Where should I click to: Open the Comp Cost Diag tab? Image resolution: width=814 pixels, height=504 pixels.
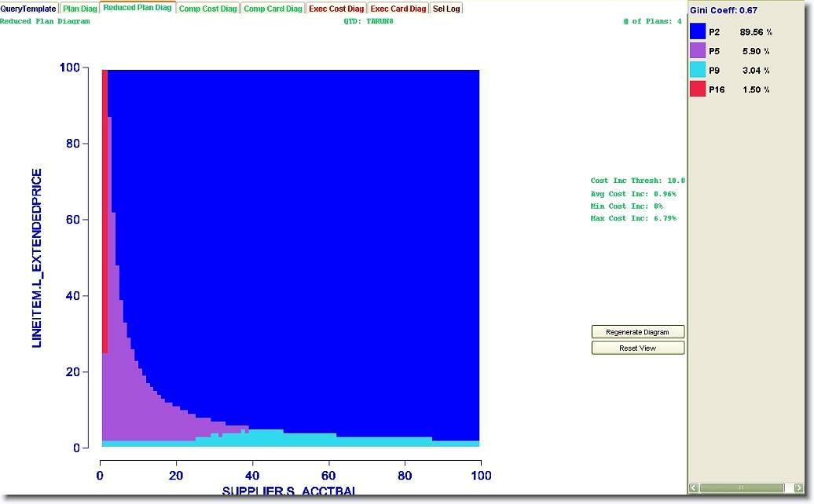point(207,9)
